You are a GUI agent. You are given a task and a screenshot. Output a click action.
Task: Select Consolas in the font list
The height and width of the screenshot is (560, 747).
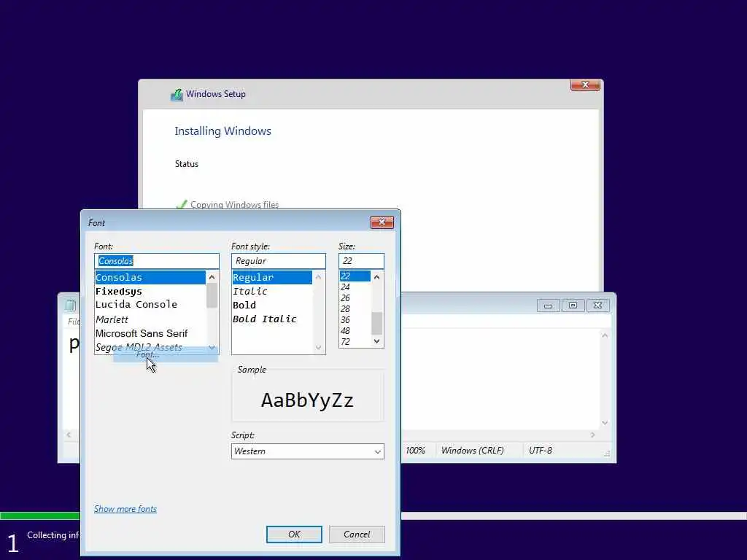pos(150,277)
